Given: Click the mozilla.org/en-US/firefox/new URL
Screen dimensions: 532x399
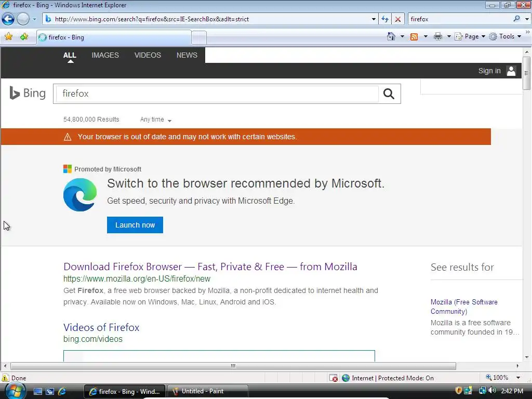Looking at the screenshot, I should coord(137,279).
